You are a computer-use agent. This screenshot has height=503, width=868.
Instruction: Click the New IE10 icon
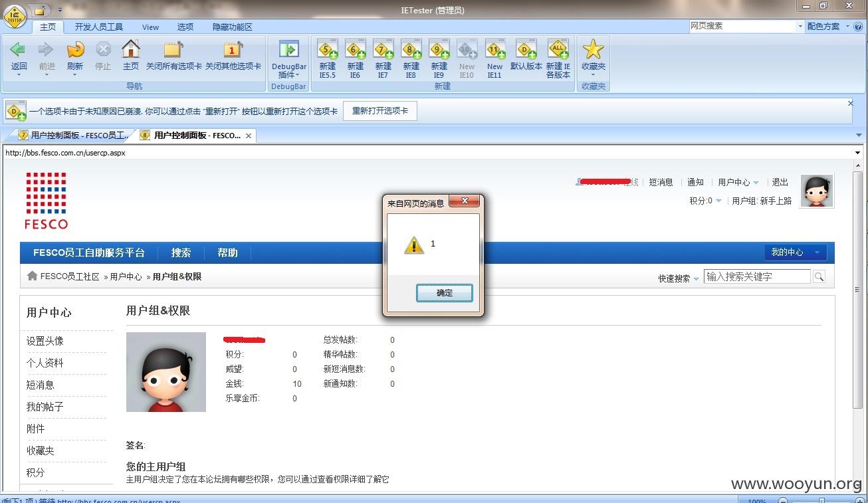(467, 49)
